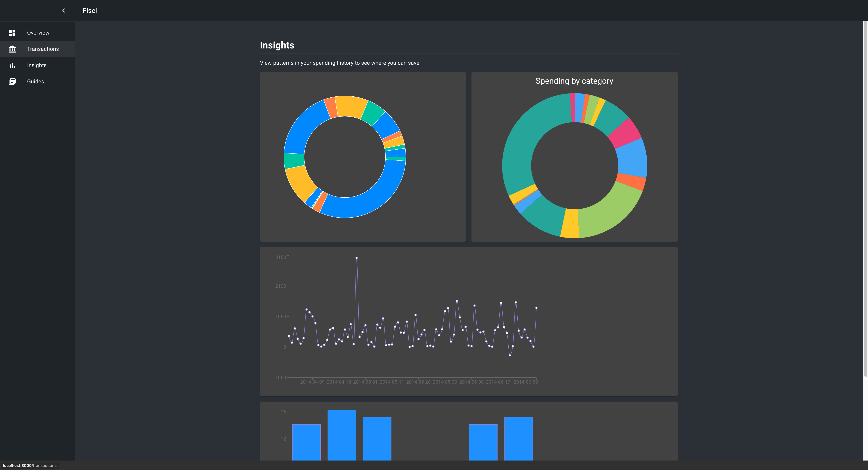Click the highest peak point on line chart

(357, 258)
